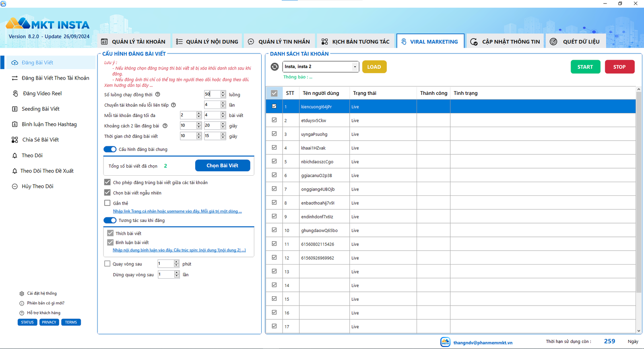Click the red STOP button

(x=619, y=67)
